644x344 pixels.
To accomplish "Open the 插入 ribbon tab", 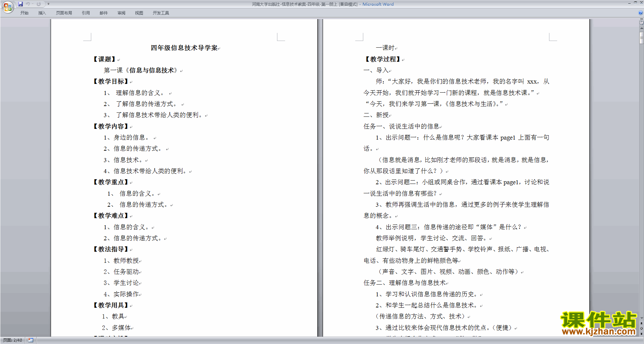I will pos(42,13).
